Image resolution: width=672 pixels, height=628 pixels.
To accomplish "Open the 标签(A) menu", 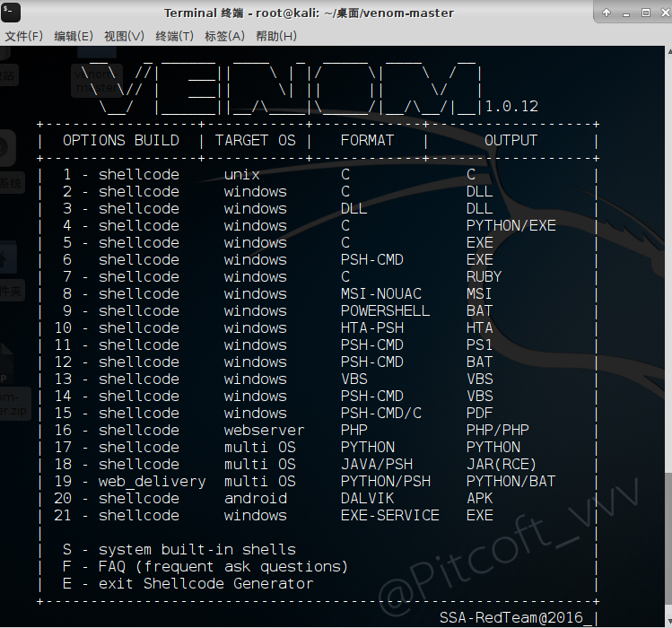I will [x=224, y=36].
